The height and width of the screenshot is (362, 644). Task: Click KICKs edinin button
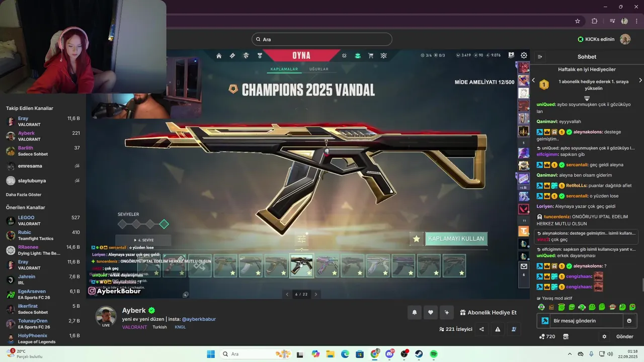[597, 39]
